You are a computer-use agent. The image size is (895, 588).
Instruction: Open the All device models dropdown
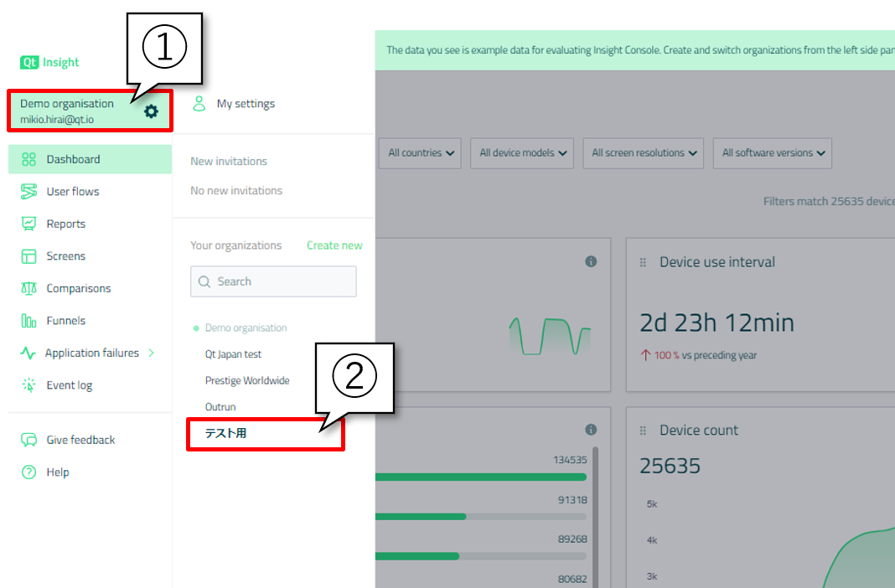coord(523,153)
